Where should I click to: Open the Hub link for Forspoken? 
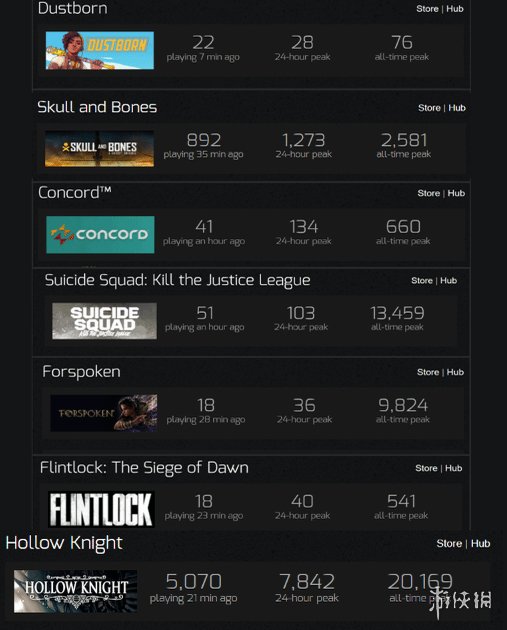[455, 372]
